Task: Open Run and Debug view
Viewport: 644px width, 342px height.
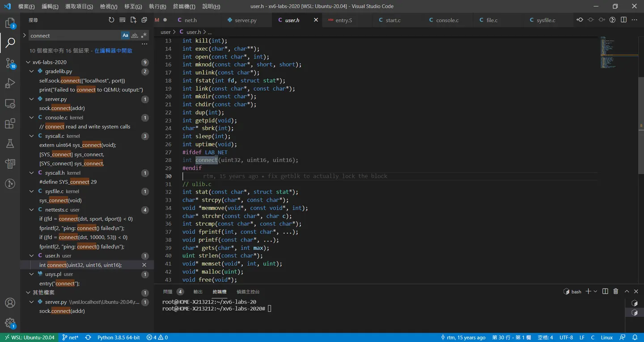Action: (x=10, y=83)
